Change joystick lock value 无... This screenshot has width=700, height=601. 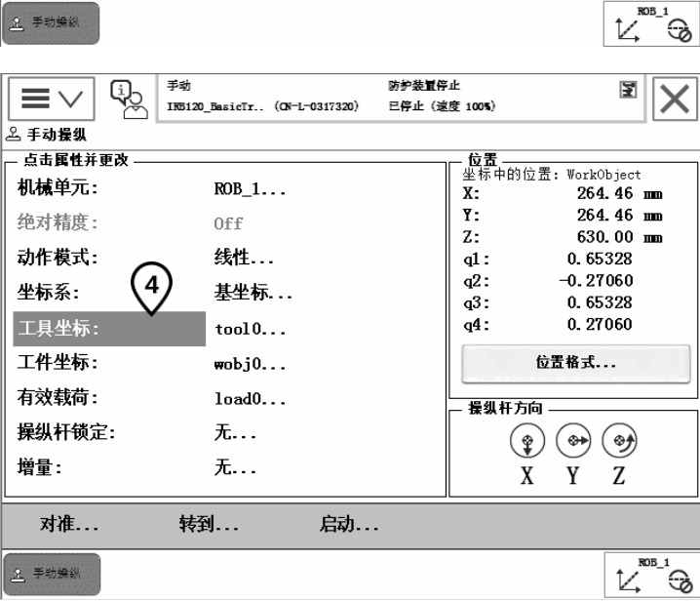point(235,432)
